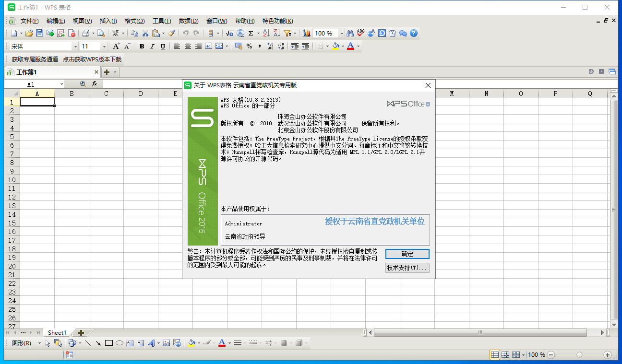622x364 pixels.
Task: Click 获取专属服务通道 link
Action: pyautogui.click(x=35, y=59)
